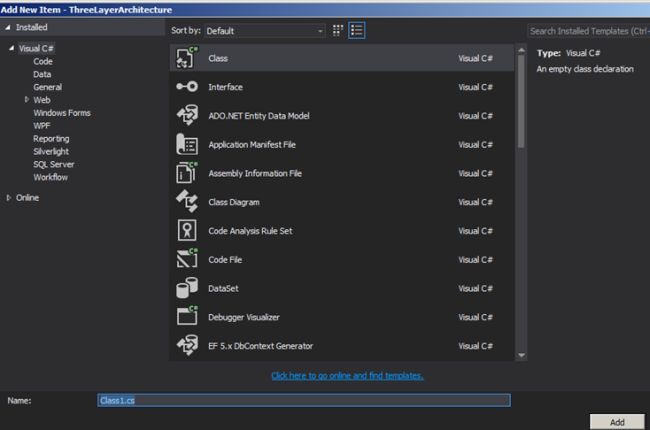Click the Web category label
Screen dimensions: 650x430
[42, 100]
